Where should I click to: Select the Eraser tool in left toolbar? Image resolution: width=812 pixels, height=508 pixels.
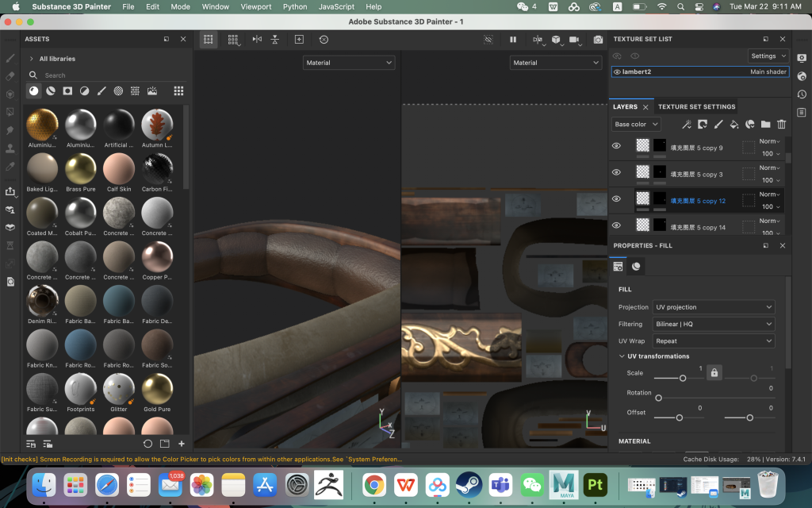tap(10, 76)
